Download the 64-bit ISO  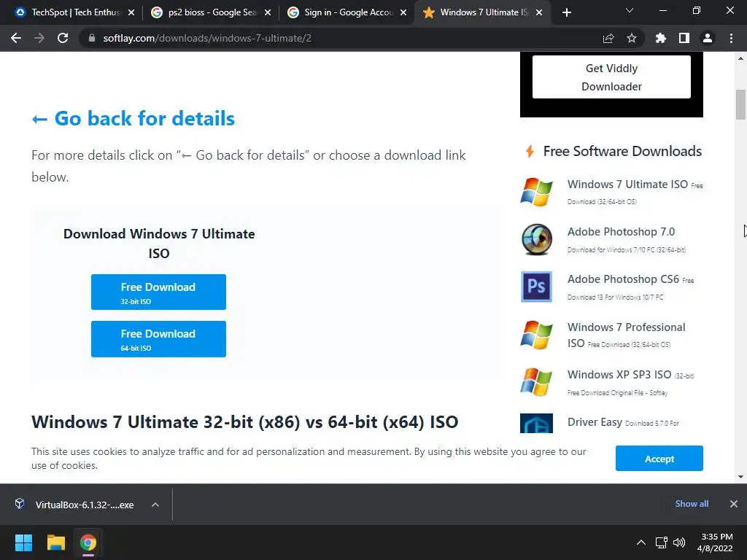pyautogui.click(x=158, y=339)
